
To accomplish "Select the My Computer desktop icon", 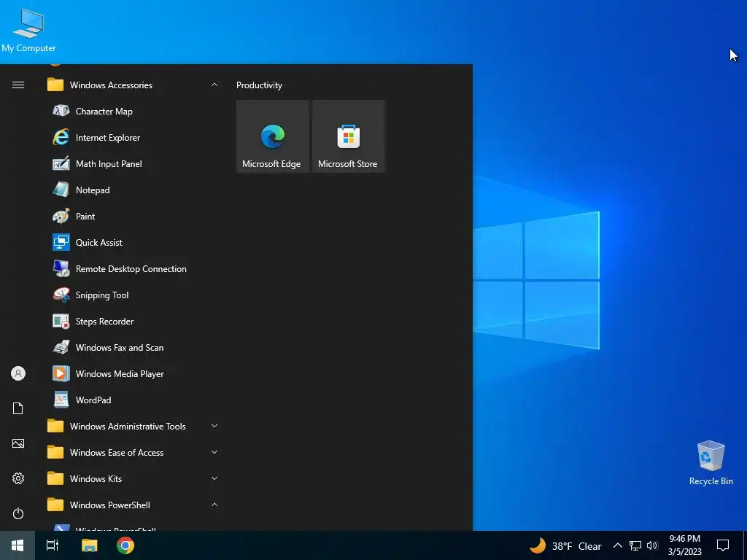I will [28, 30].
